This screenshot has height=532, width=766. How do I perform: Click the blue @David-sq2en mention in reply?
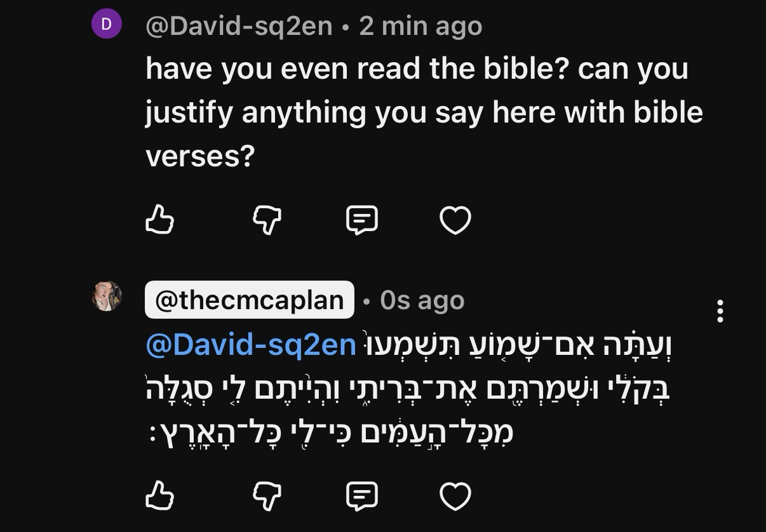[250, 345]
